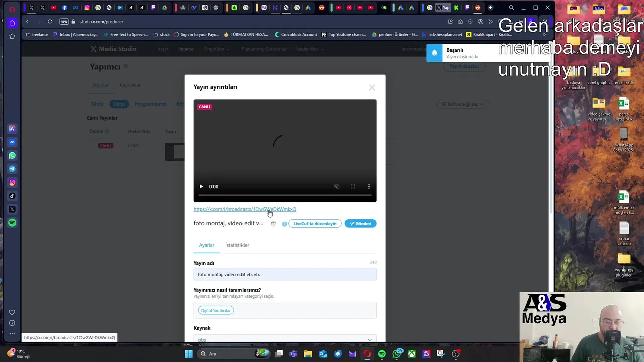Open Opera workspace home icon in sidebar
The height and width of the screenshot is (362, 644).
click(12, 23)
